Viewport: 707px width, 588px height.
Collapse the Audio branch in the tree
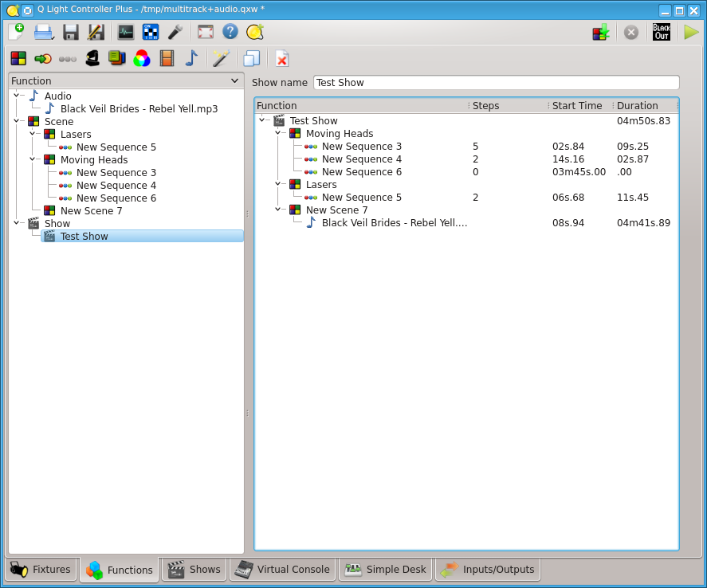pyautogui.click(x=18, y=96)
